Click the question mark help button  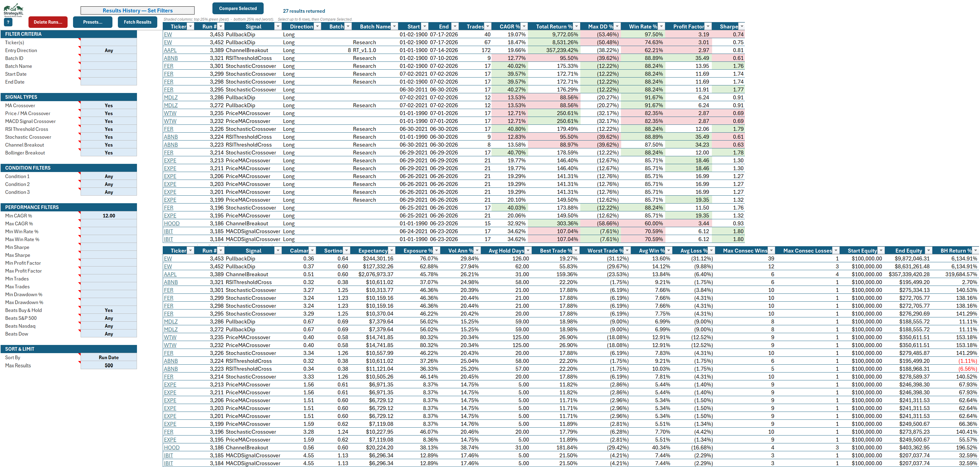(x=8, y=22)
